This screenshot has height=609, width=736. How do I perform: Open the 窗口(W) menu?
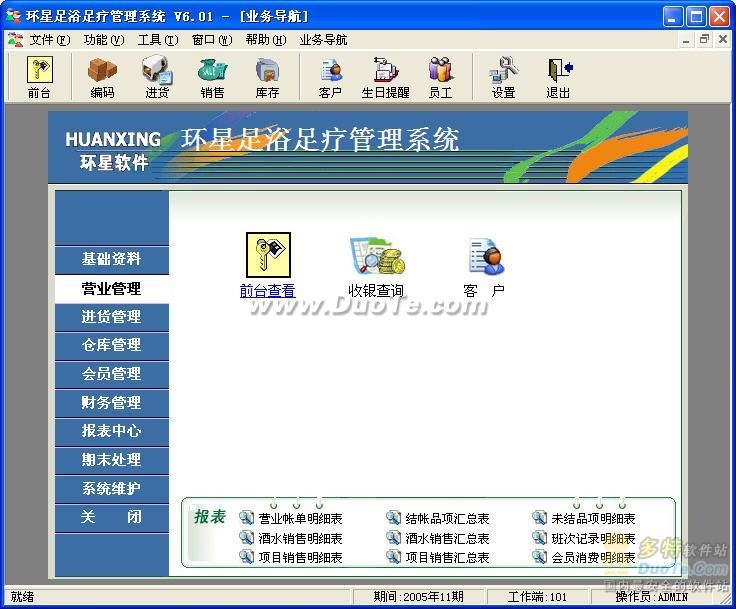tap(212, 40)
